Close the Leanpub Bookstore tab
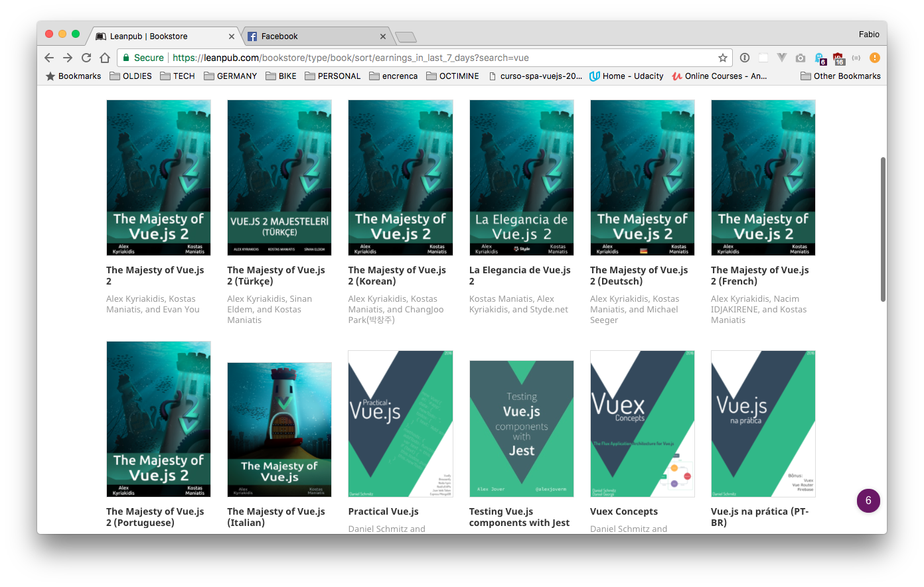Screen dimensions: 924x587 coord(232,36)
